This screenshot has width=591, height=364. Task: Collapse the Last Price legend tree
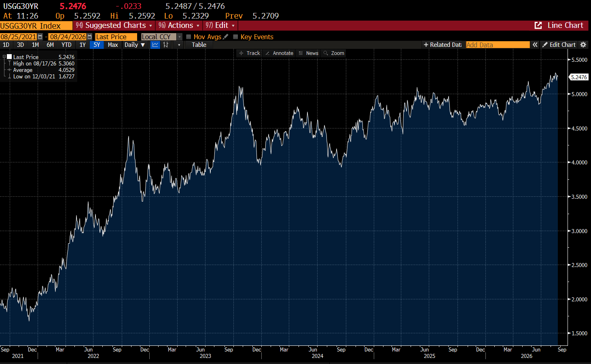[4, 57]
